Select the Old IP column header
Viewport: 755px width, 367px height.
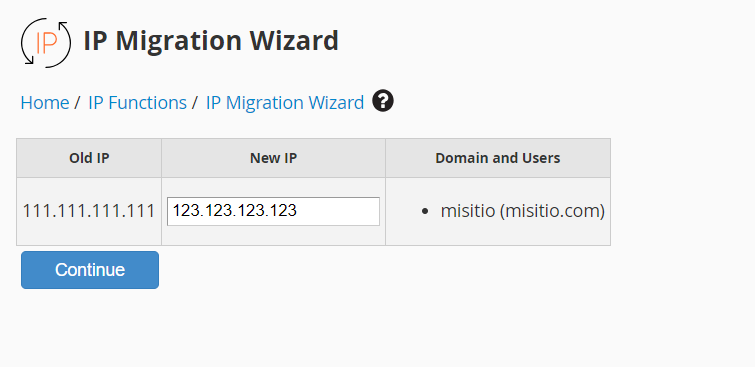pyautogui.click(x=89, y=158)
